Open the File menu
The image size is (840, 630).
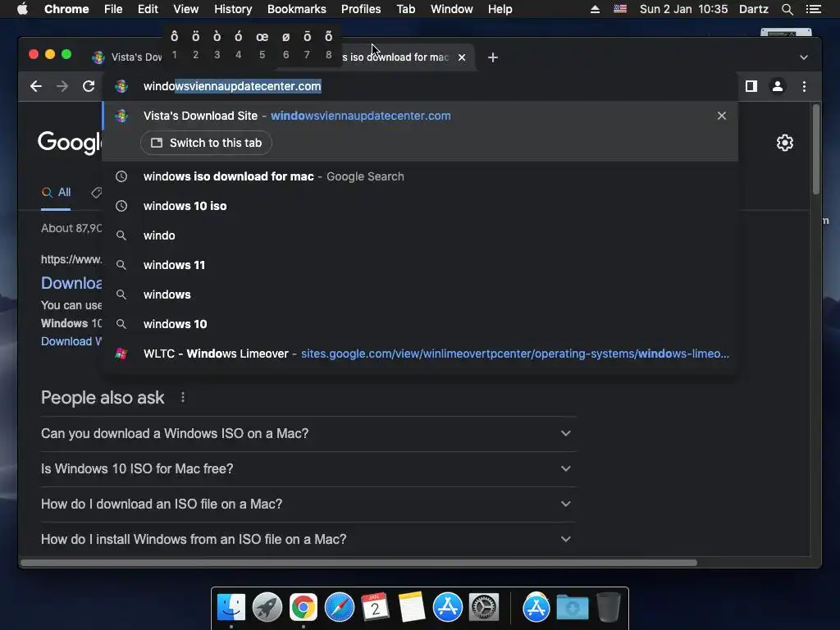pyautogui.click(x=113, y=9)
